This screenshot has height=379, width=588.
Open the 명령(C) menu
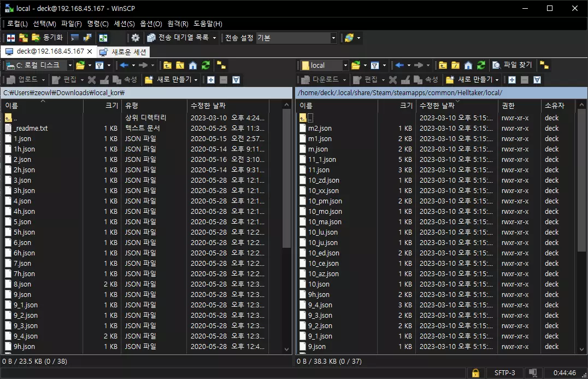(x=98, y=24)
